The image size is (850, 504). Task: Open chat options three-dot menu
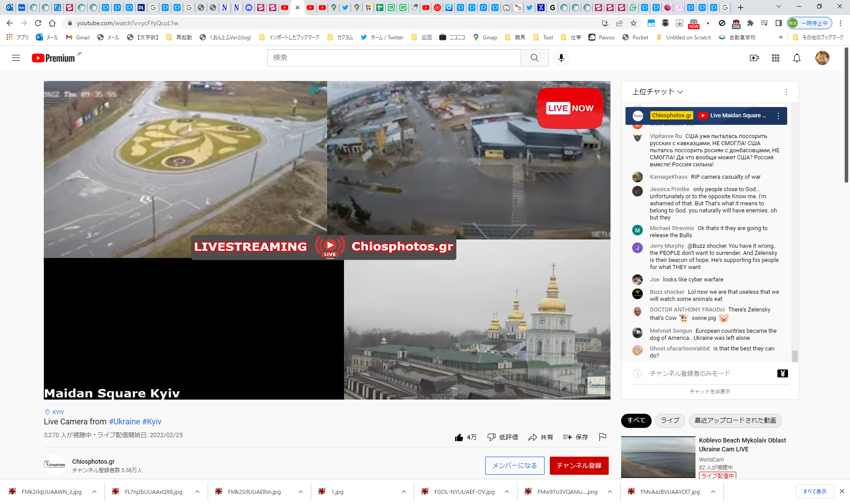(x=786, y=92)
